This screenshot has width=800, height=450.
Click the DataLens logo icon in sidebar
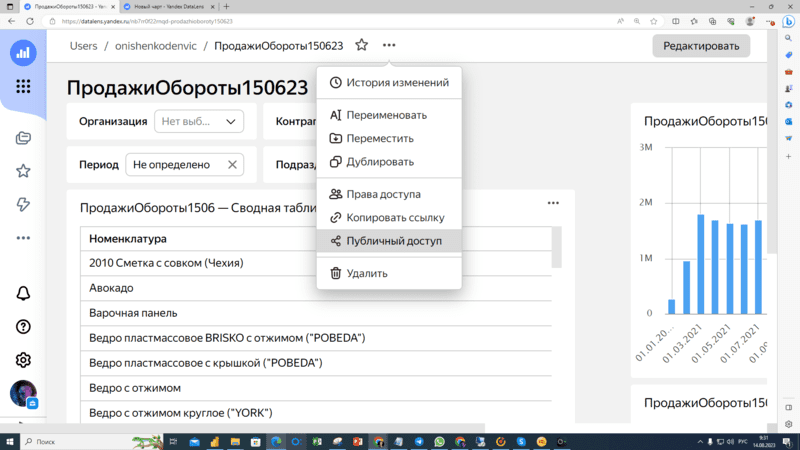[23, 53]
